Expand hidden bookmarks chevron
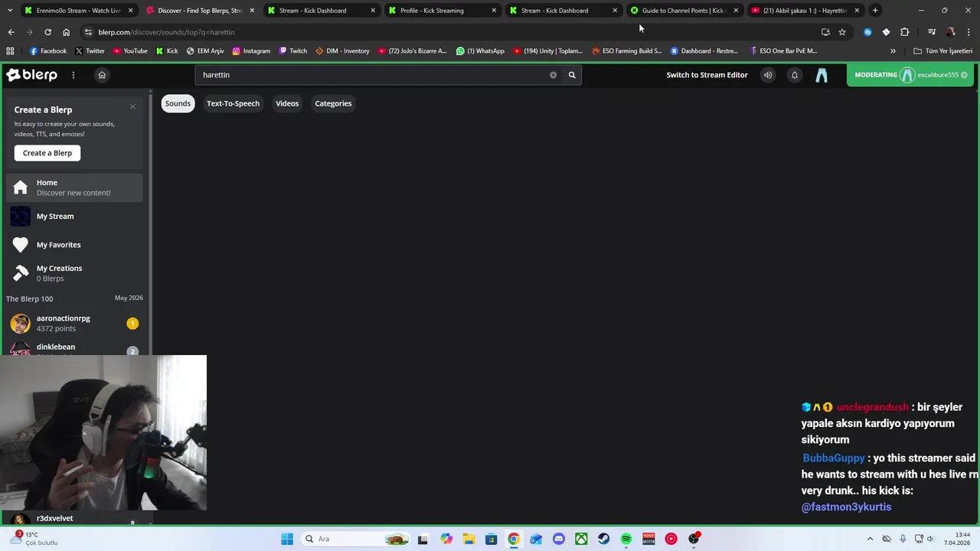The width and height of the screenshot is (980, 551). (893, 51)
